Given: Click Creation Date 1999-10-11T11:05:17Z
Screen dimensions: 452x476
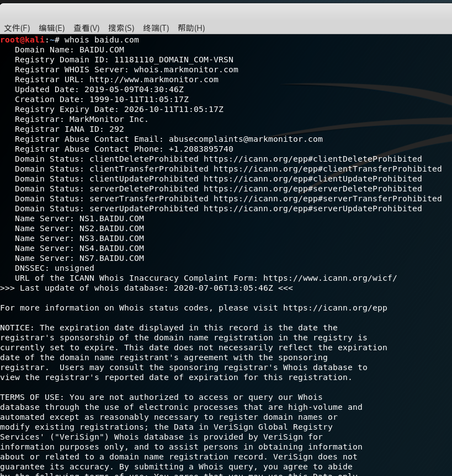Looking at the screenshot, I should pyautogui.click(x=139, y=100).
